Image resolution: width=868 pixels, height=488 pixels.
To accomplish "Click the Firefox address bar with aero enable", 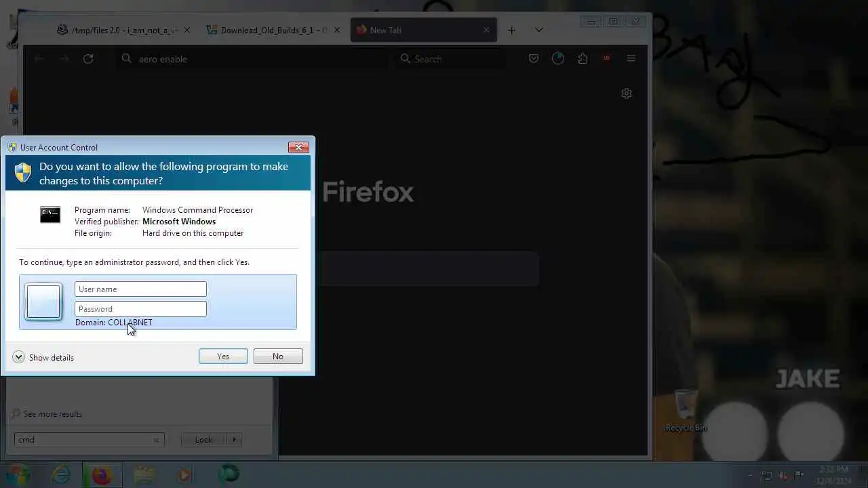I will tap(251, 59).
